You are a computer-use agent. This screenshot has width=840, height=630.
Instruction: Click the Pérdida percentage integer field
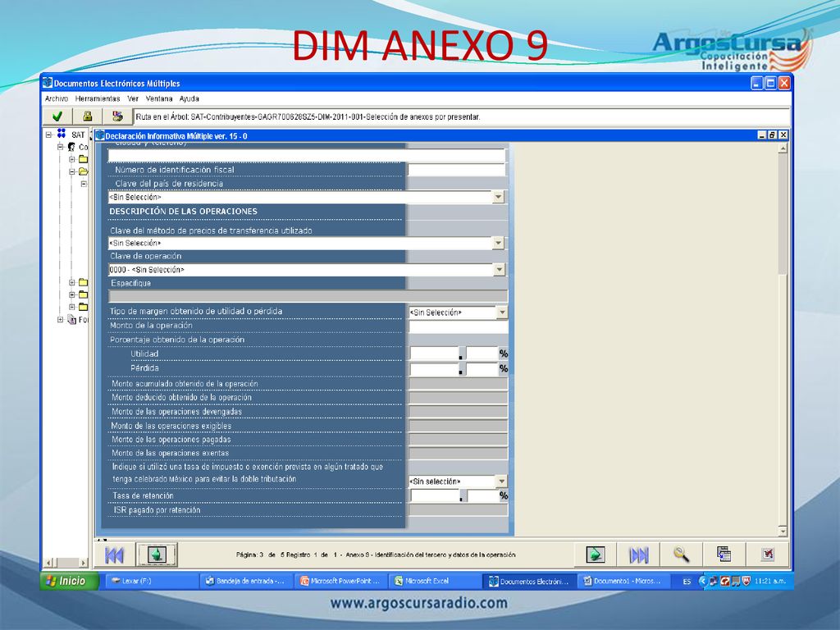click(x=435, y=368)
